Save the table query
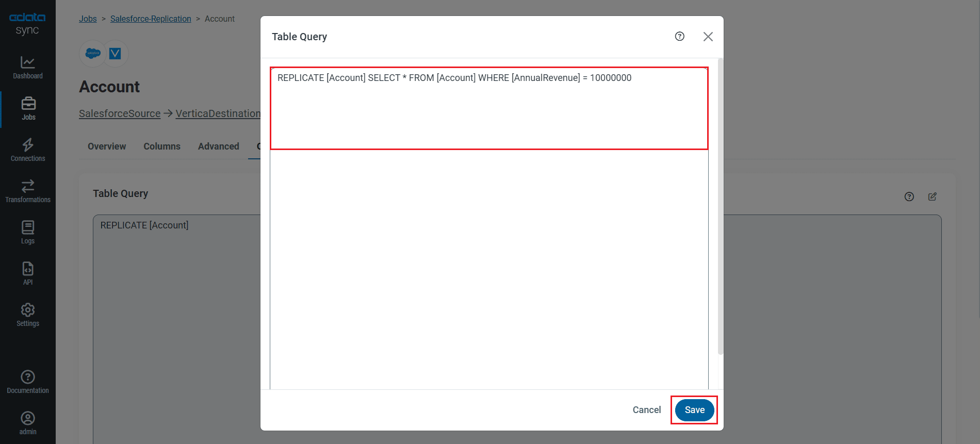 tap(694, 410)
